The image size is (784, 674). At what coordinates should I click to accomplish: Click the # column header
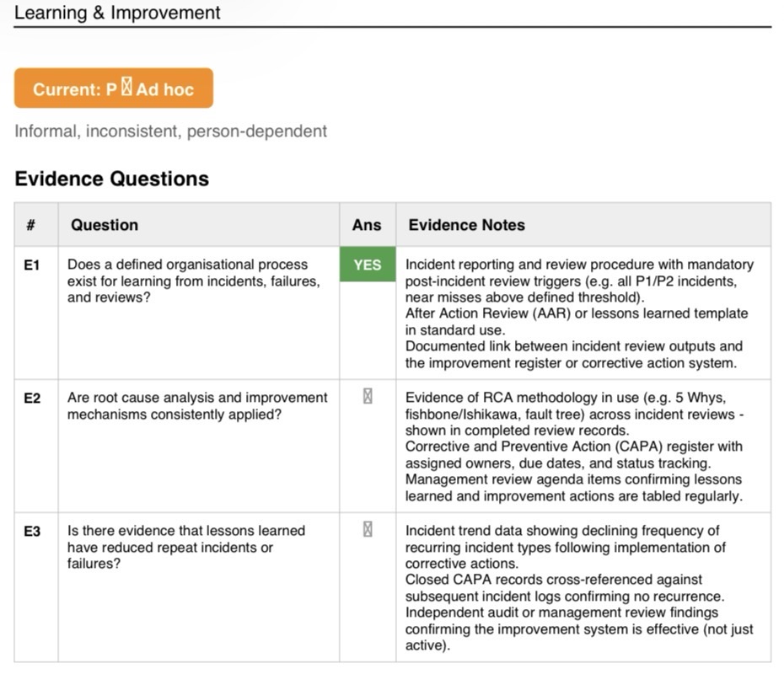tap(31, 225)
